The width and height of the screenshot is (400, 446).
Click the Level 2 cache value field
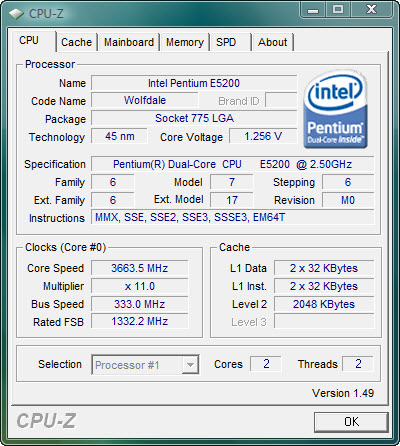324,304
